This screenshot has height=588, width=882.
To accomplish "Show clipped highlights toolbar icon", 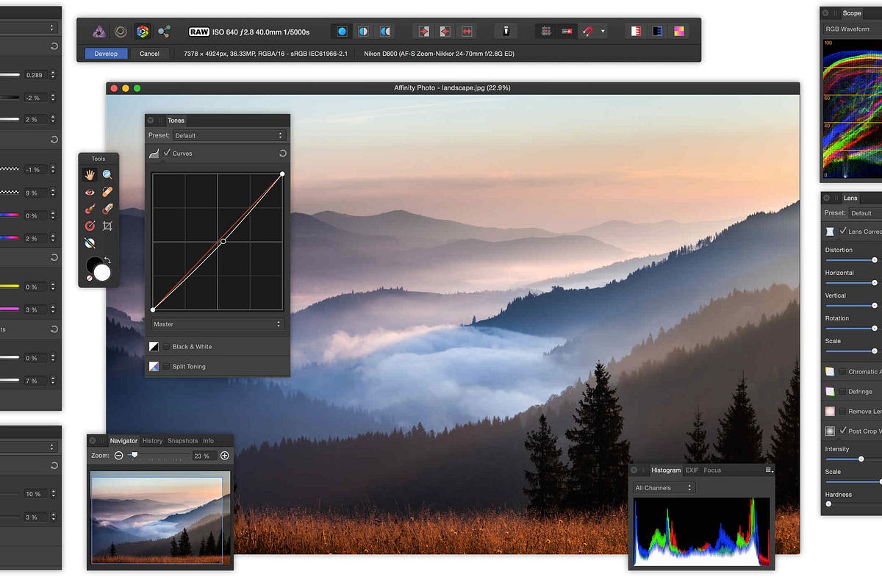I will [637, 32].
